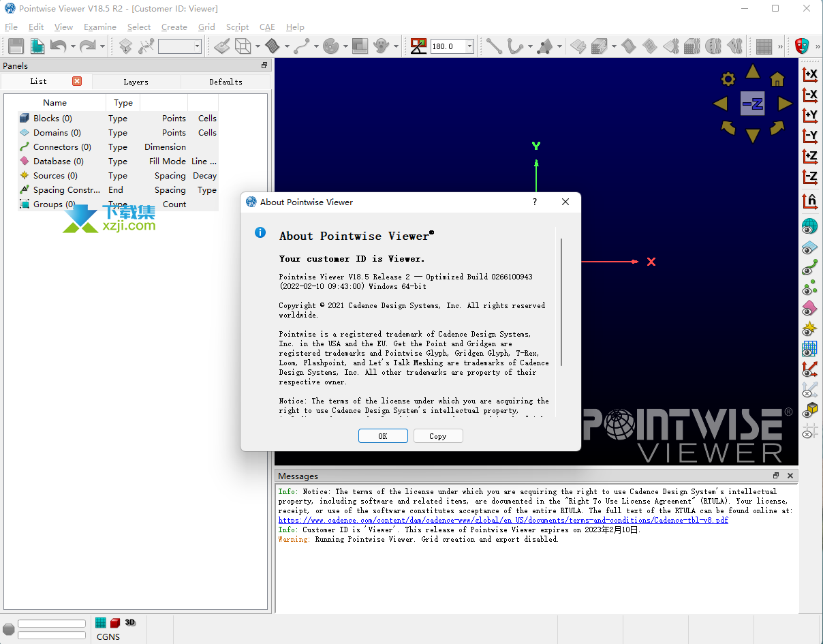
Task: Expand dropdown next to wireframe cube icon
Action: 258,47
